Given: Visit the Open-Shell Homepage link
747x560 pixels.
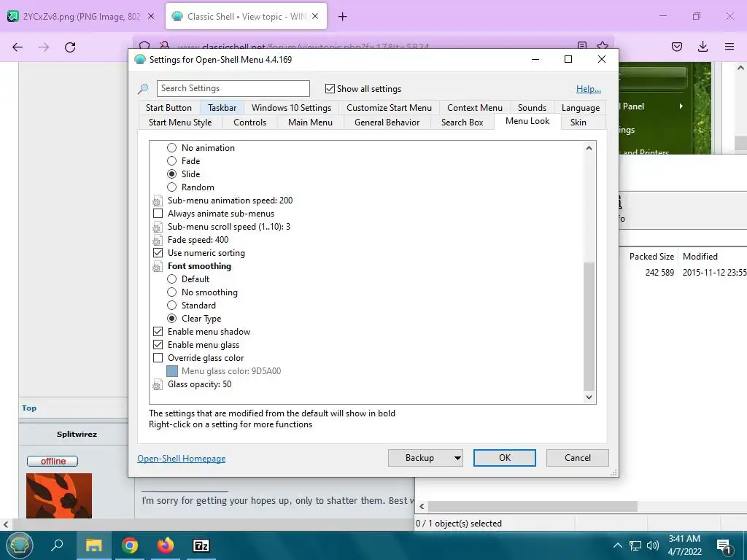Looking at the screenshot, I should point(182,459).
